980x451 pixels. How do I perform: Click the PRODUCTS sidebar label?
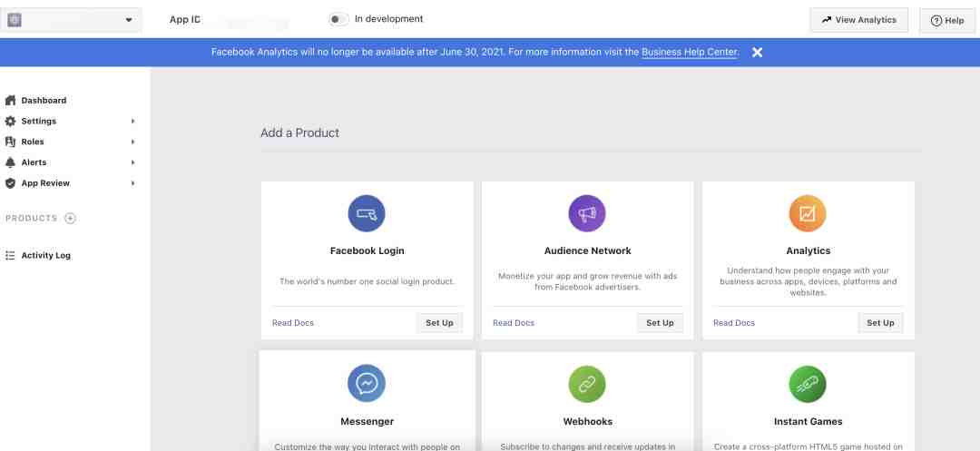pos(31,218)
